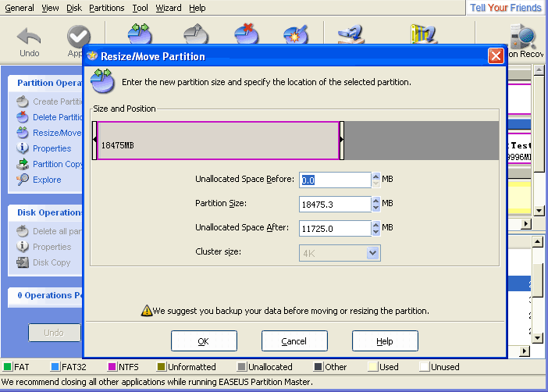Click the Resize/Move toolbar icon with green arrows
Image resolution: width=548 pixels, height=392 pixels.
140,34
